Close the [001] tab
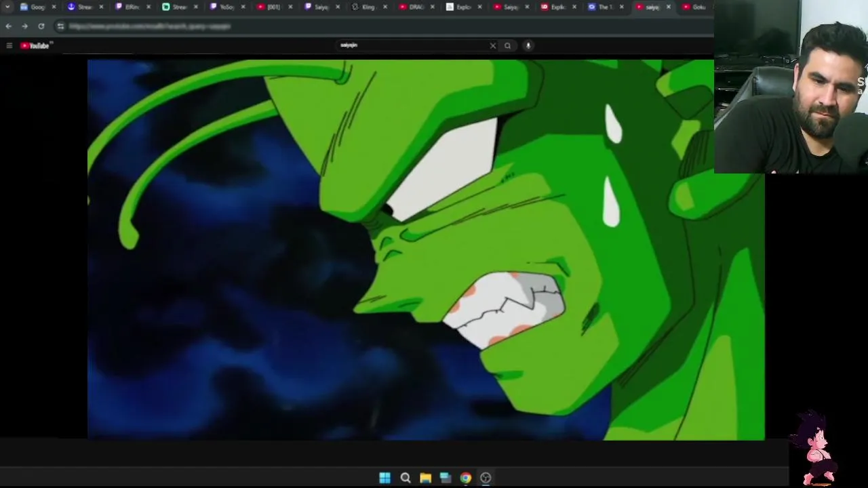The width and height of the screenshot is (868, 488). click(290, 7)
